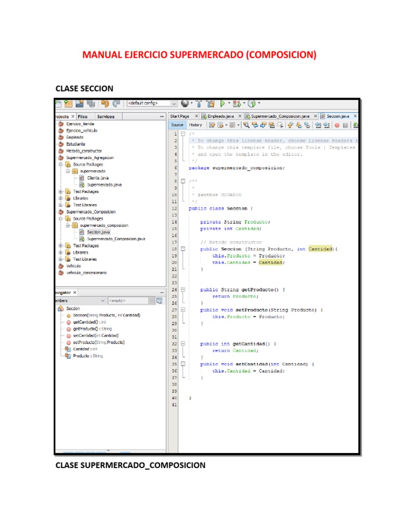Collapse the code fold at line 18
399x532 pixels.
pos(183,249)
